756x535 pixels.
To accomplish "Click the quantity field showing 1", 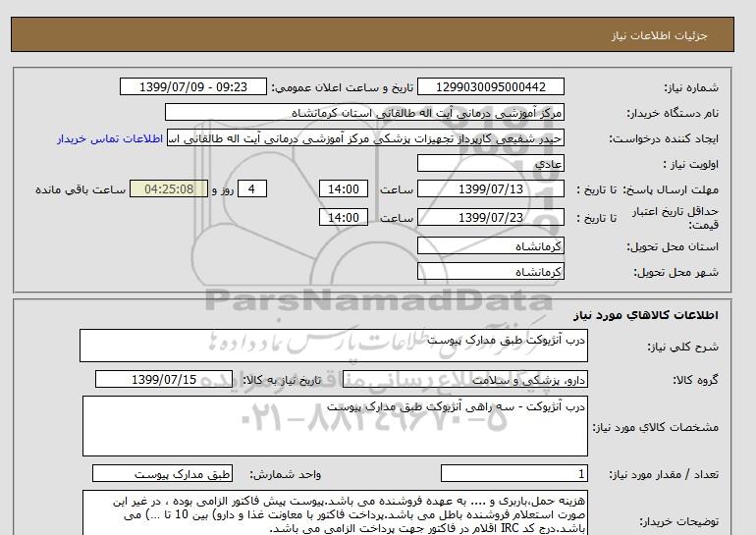I will (513, 474).
